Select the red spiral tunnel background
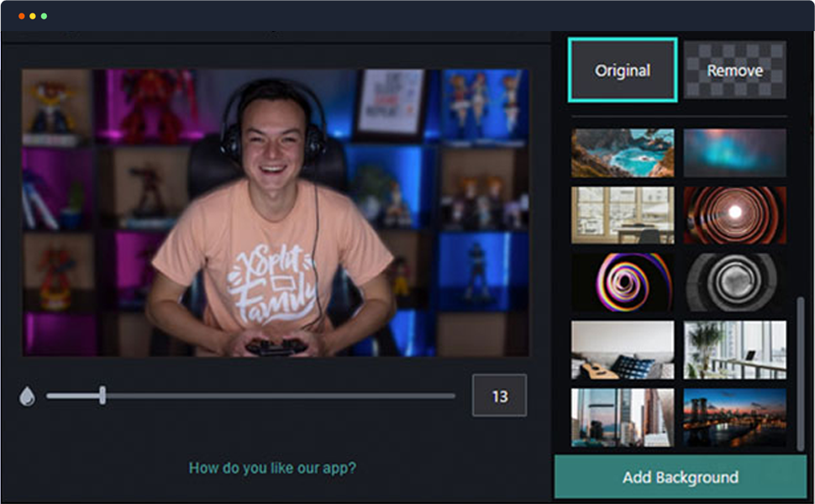Image resolution: width=815 pixels, height=504 pixels. click(x=734, y=215)
